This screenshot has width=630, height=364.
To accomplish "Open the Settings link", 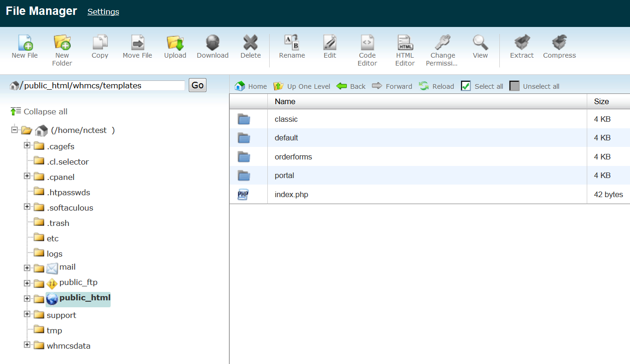I will [103, 12].
